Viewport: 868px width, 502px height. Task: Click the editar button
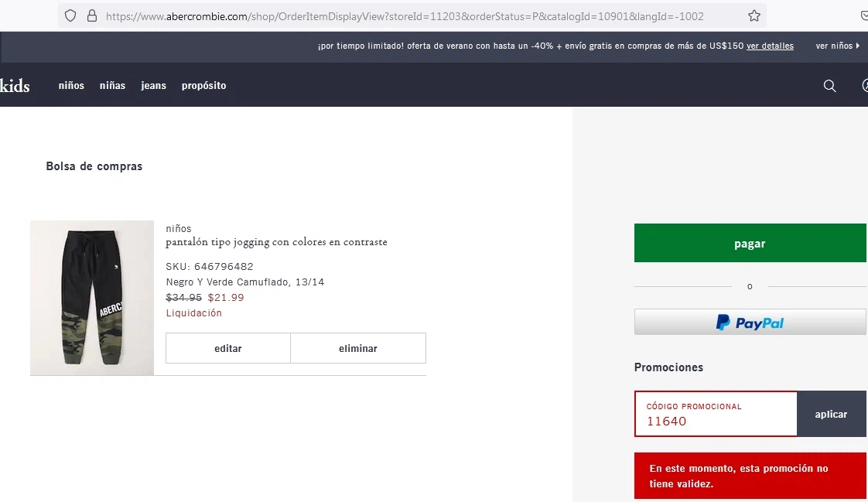click(x=228, y=348)
